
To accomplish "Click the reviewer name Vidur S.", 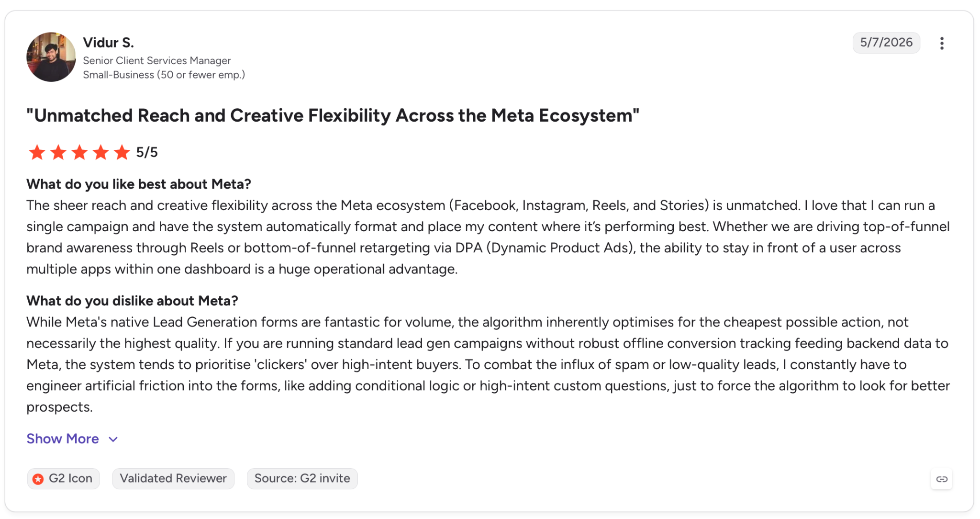I will point(108,43).
